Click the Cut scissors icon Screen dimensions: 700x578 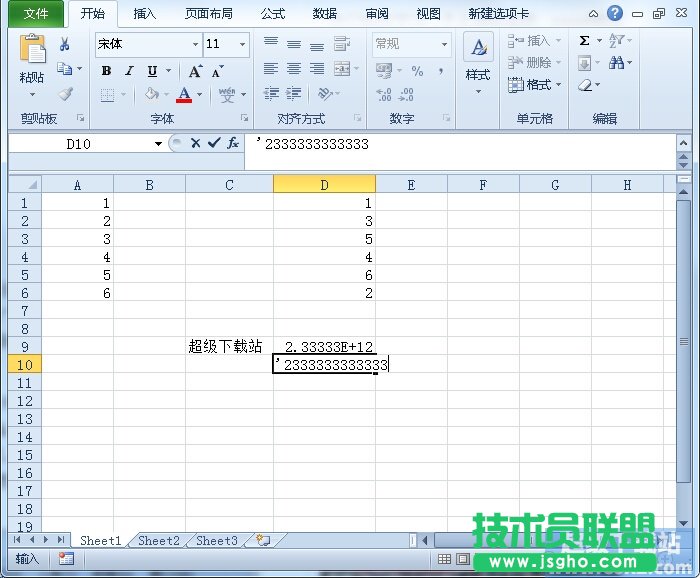coord(65,44)
